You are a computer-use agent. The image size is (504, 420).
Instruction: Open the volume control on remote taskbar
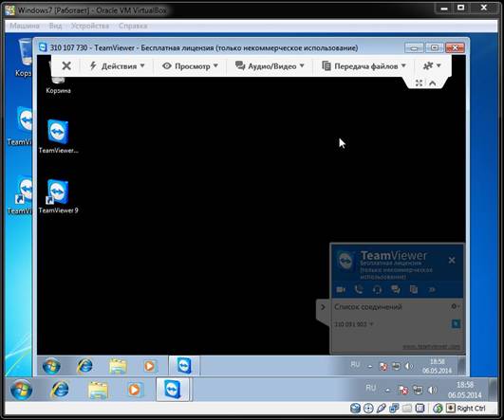409,366
